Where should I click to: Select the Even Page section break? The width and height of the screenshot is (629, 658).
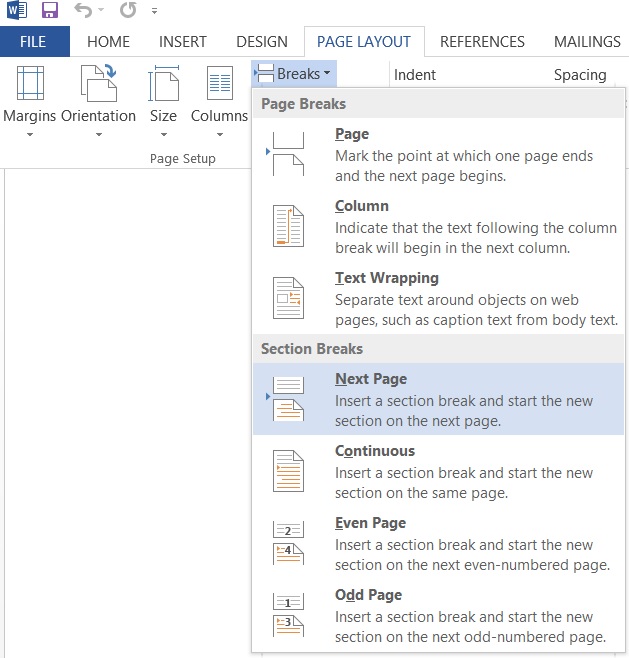(438, 543)
